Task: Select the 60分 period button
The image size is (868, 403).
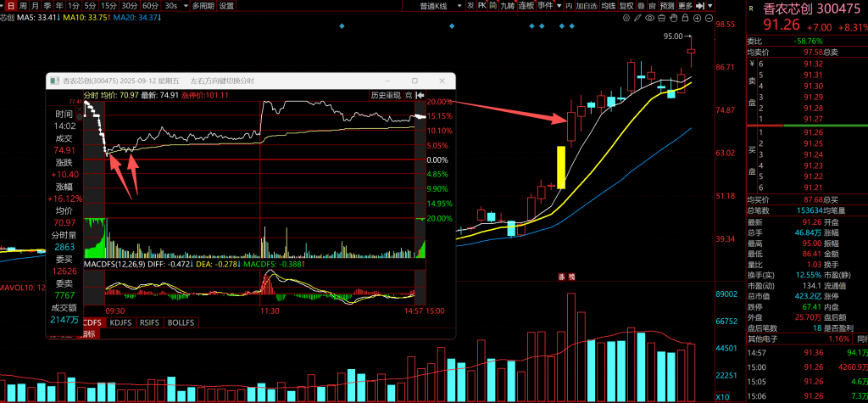Action: point(150,5)
